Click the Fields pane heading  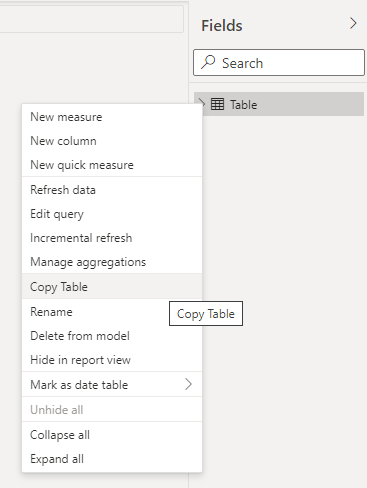click(222, 26)
